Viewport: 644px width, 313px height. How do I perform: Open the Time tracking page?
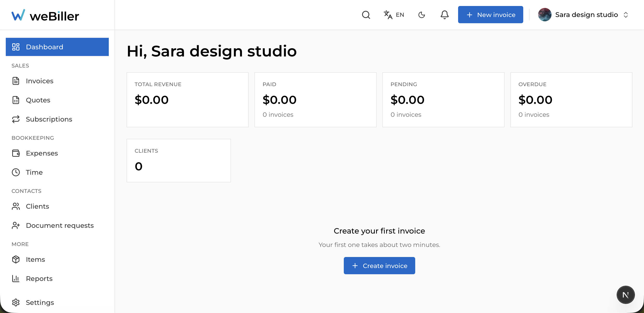(x=57, y=173)
